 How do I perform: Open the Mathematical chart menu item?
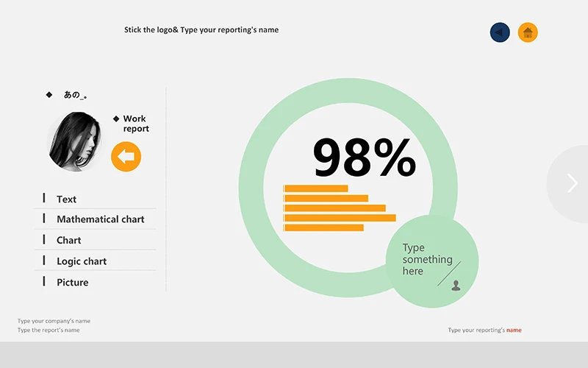click(100, 219)
